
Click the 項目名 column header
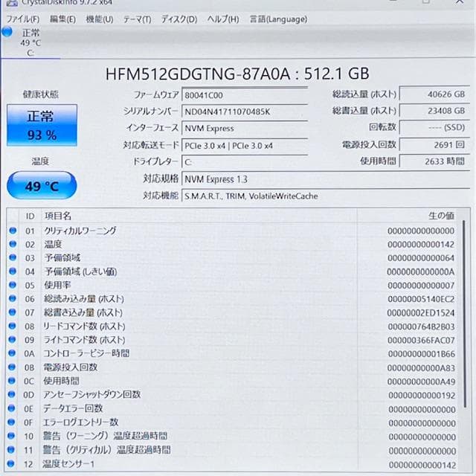point(58,216)
